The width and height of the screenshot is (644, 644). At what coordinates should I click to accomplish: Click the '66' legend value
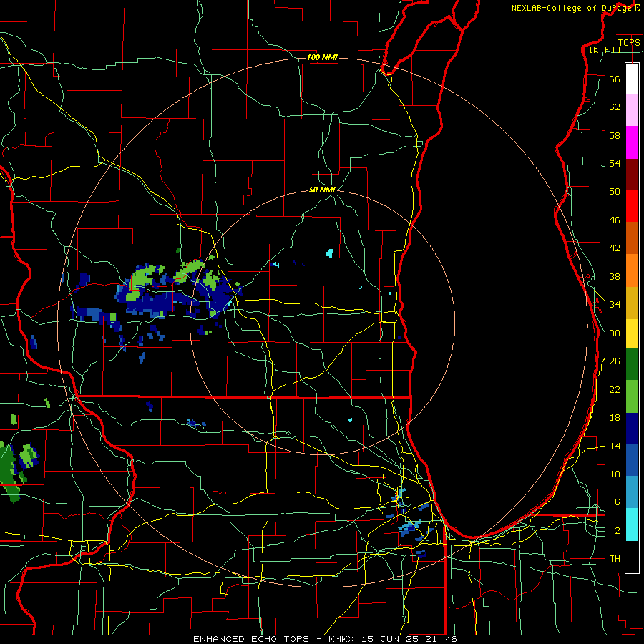click(615, 79)
